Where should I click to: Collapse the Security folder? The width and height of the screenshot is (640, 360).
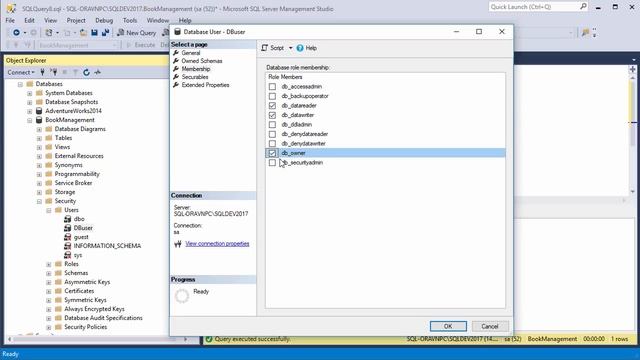click(39, 201)
